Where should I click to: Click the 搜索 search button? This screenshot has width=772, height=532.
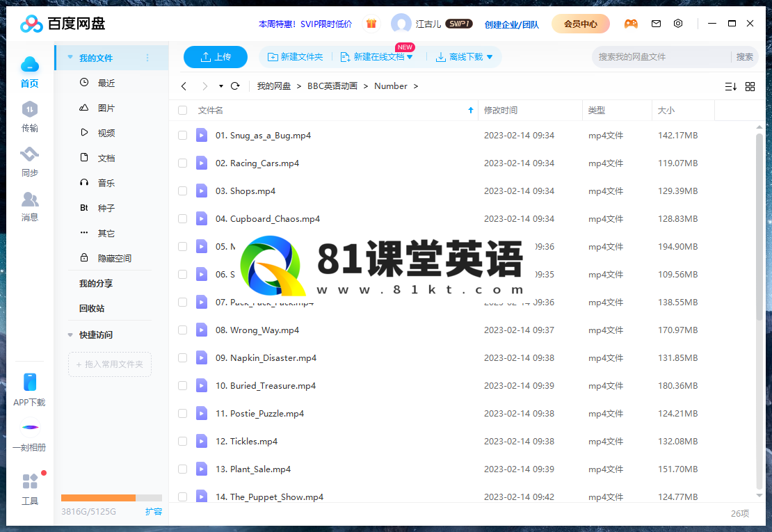pos(744,57)
